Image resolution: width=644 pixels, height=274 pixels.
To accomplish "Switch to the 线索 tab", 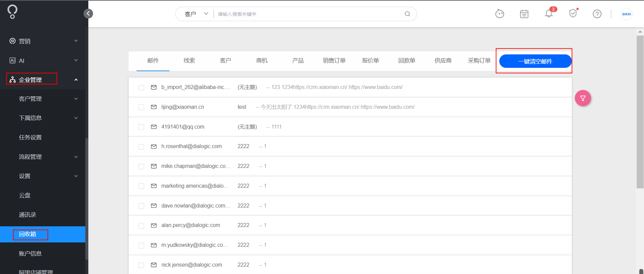I will point(189,60).
